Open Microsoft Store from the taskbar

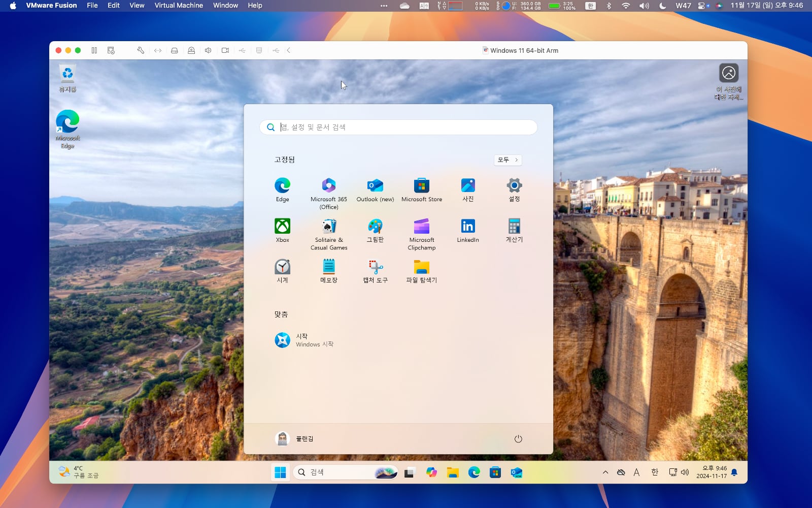pyautogui.click(x=495, y=472)
